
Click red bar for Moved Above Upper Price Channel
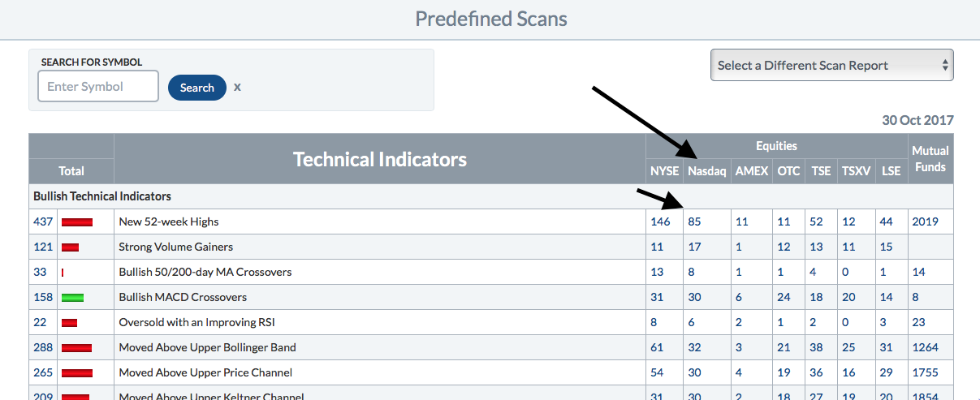[76, 372]
